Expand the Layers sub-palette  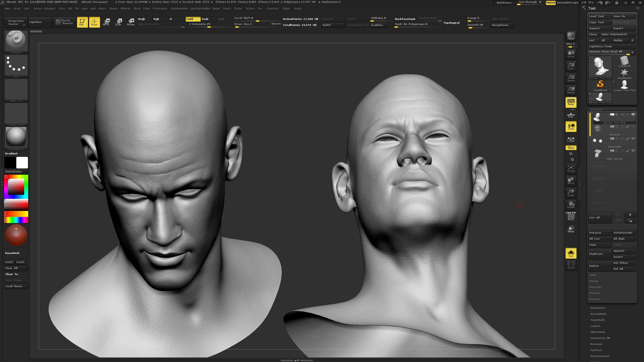tap(595, 326)
